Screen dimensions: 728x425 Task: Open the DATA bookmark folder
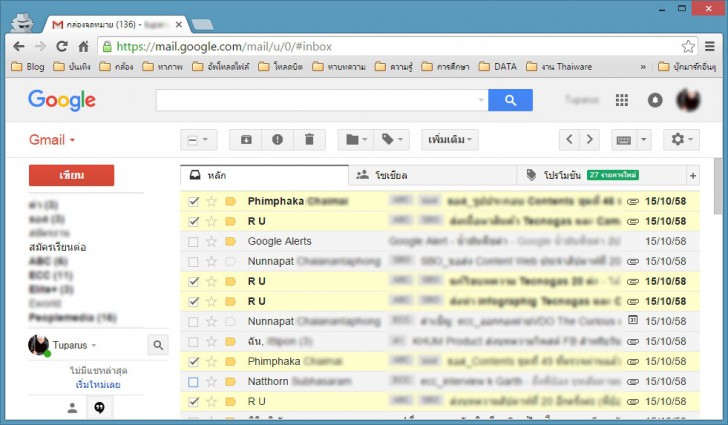pyautogui.click(x=498, y=67)
